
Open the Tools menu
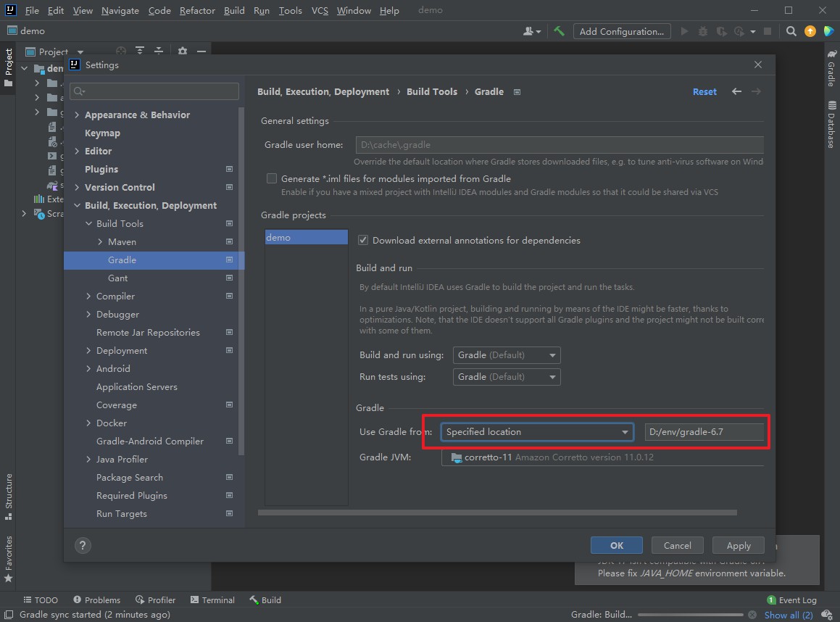pos(291,10)
